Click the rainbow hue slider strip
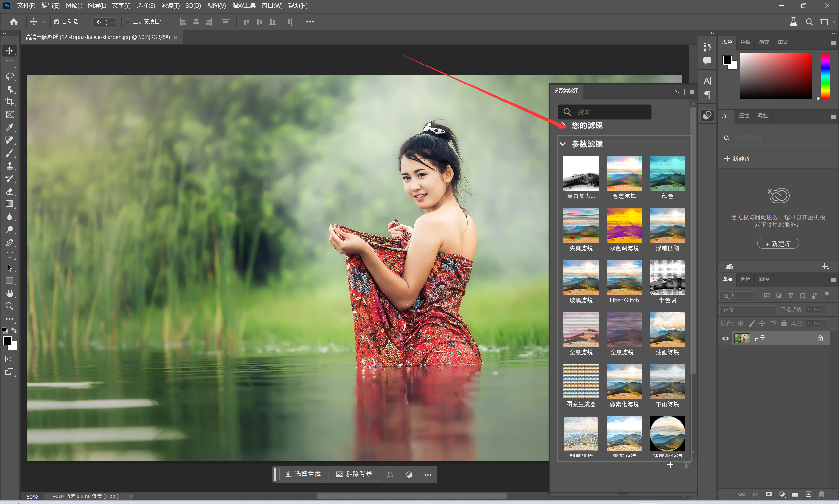Image resolution: width=839 pixels, height=504 pixels. point(826,76)
